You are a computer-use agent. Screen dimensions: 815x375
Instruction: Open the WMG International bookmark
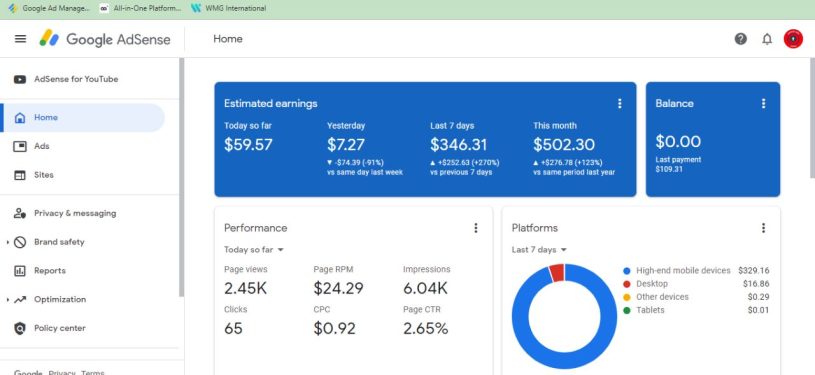coord(229,8)
